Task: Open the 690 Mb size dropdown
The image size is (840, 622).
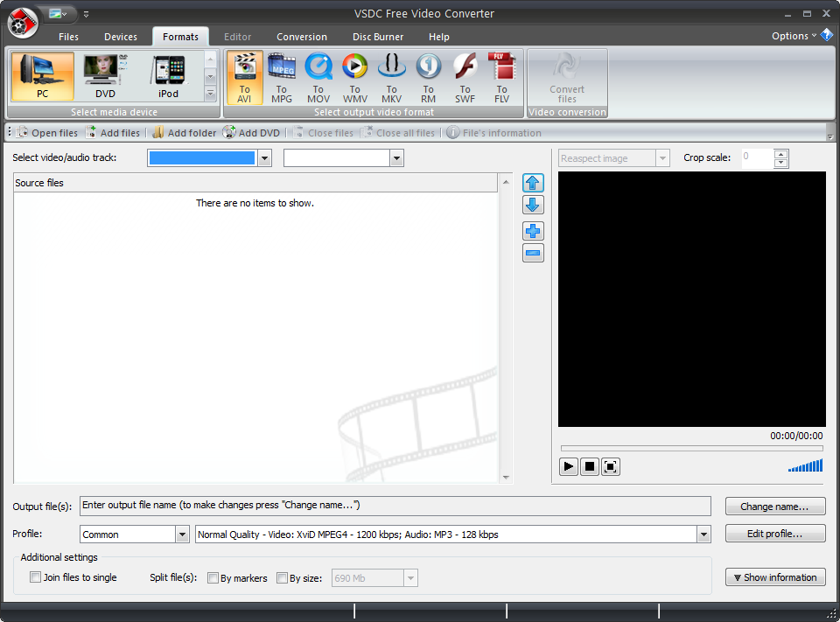Action: (x=410, y=578)
